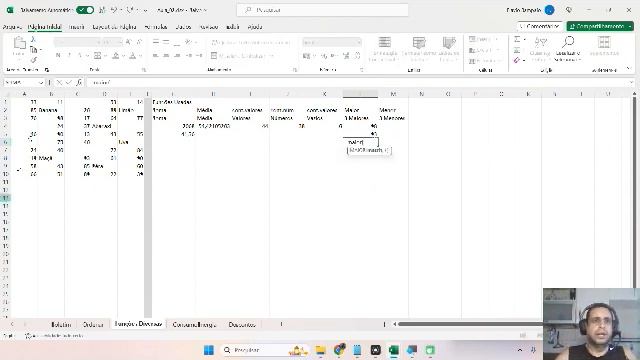
Task: Click the Confirm formula checkmark button
Action: tap(69, 82)
